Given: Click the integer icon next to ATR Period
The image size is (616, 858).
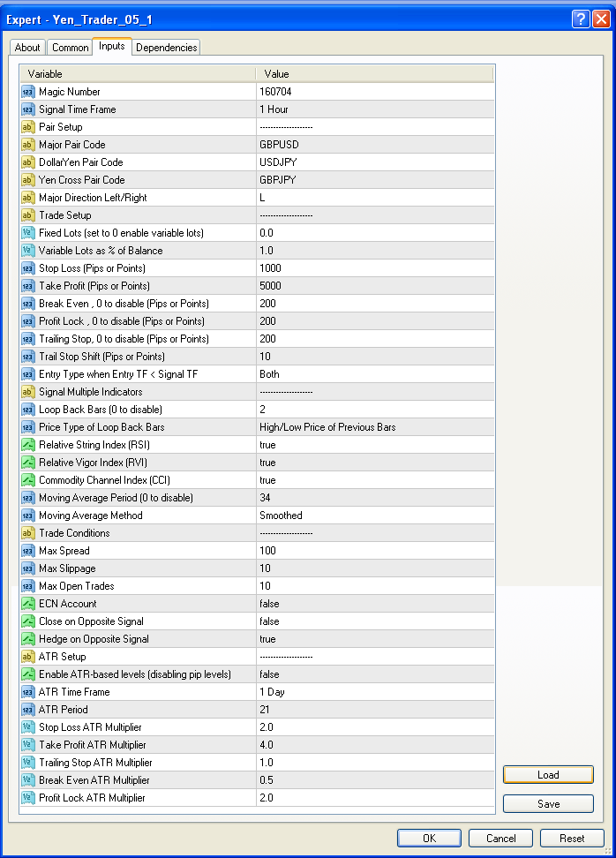Looking at the screenshot, I should (x=27, y=710).
